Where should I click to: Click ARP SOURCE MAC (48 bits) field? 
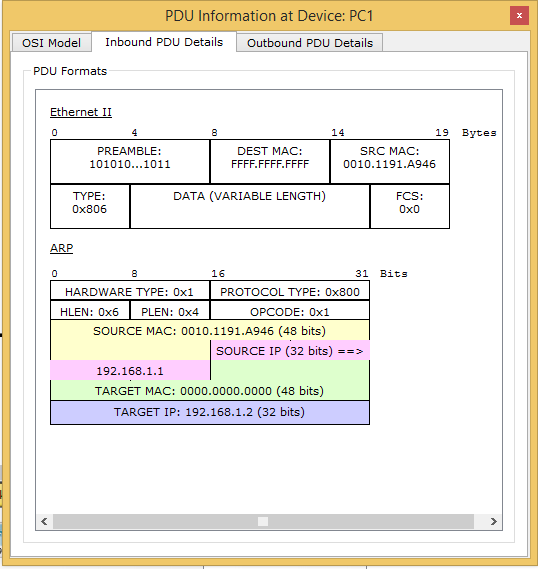[210, 331]
